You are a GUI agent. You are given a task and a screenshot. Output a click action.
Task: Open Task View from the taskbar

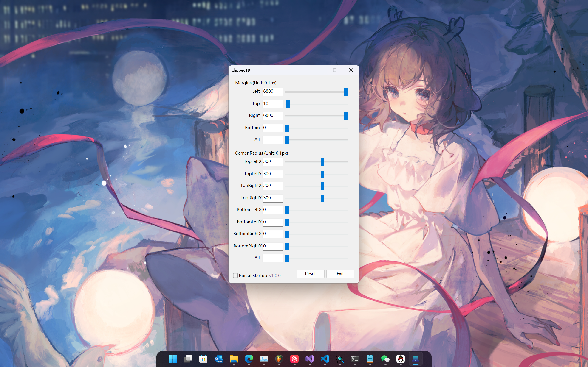coord(188,359)
